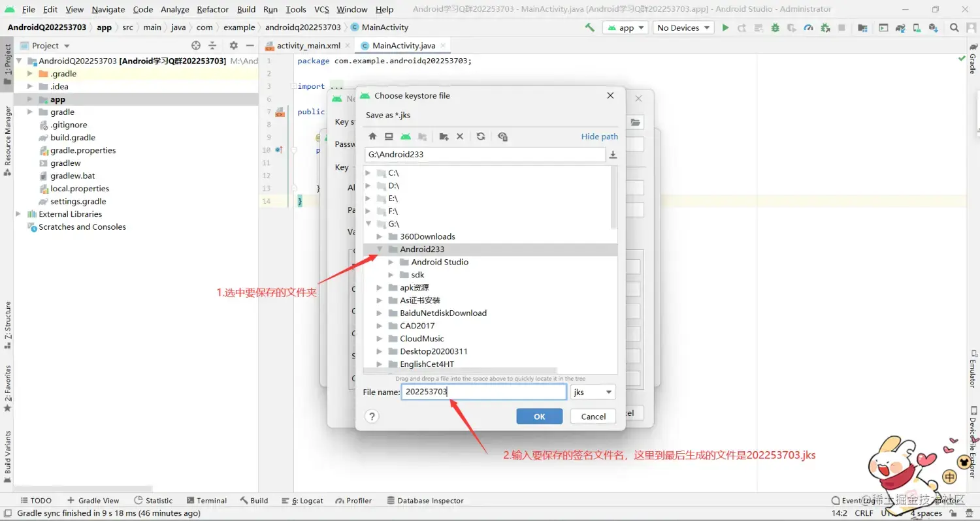Viewport: 980px width, 521px height.
Task: Sync project with Gradle files icon
Action: click(x=900, y=27)
